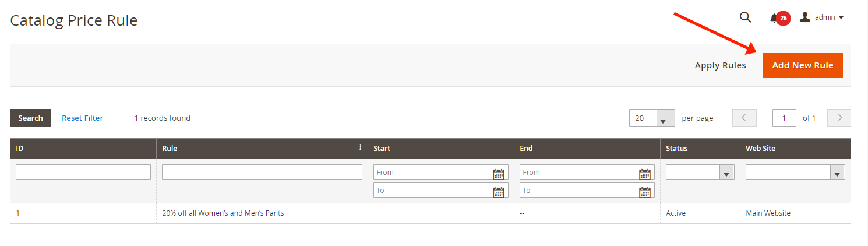Open the admin account menu

(x=822, y=17)
